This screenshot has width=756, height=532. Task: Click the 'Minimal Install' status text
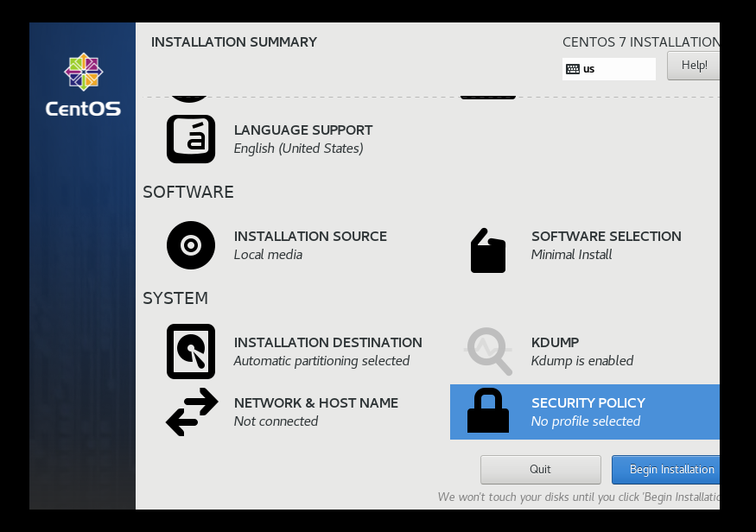click(571, 255)
